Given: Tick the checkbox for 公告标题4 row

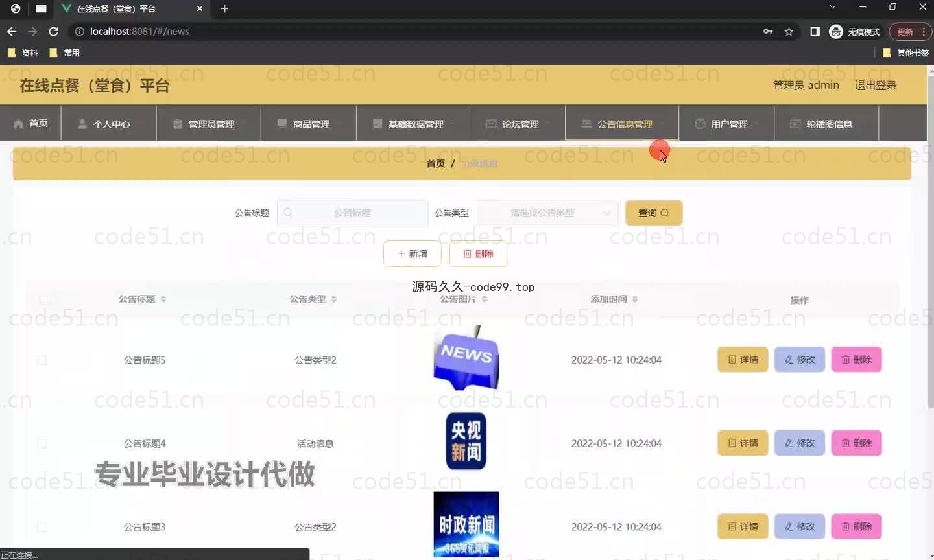Looking at the screenshot, I should pyautogui.click(x=42, y=443).
